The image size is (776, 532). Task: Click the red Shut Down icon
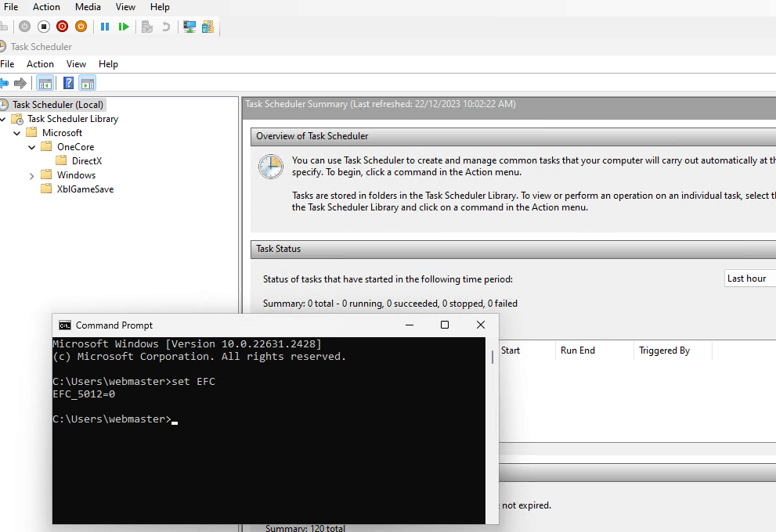62,27
